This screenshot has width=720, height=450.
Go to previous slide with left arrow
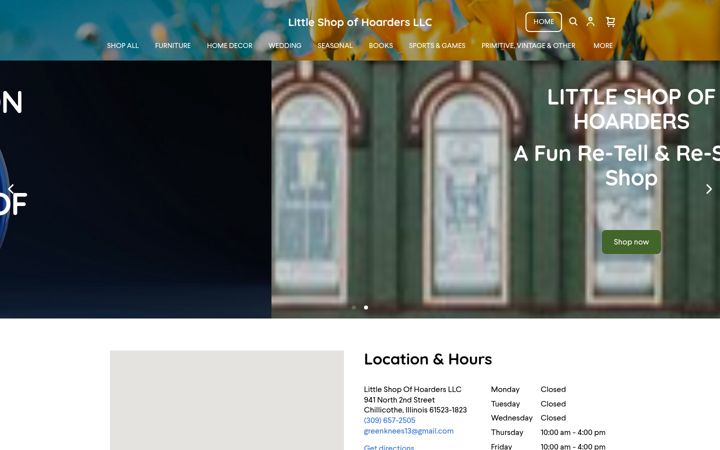(x=11, y=189)
